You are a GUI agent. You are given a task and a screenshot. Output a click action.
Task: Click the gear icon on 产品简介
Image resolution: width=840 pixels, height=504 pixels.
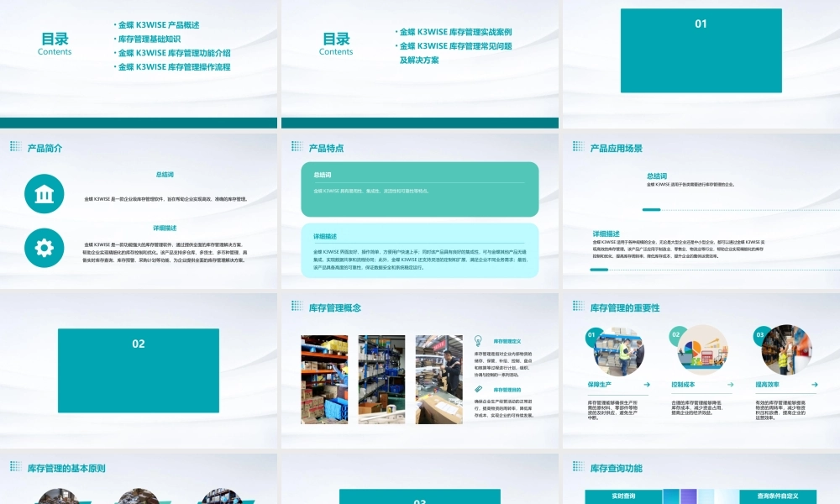click(44, 248)
